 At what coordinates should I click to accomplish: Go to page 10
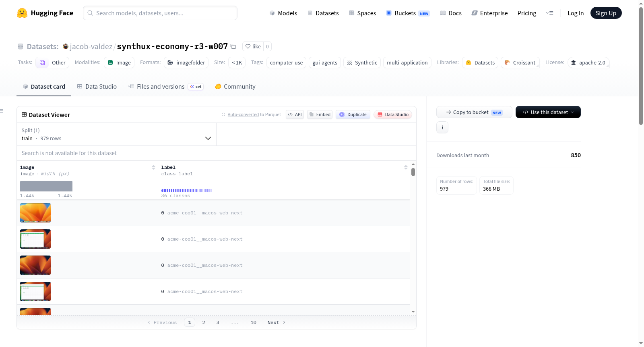pyautogui.click(x=254, y=322)
